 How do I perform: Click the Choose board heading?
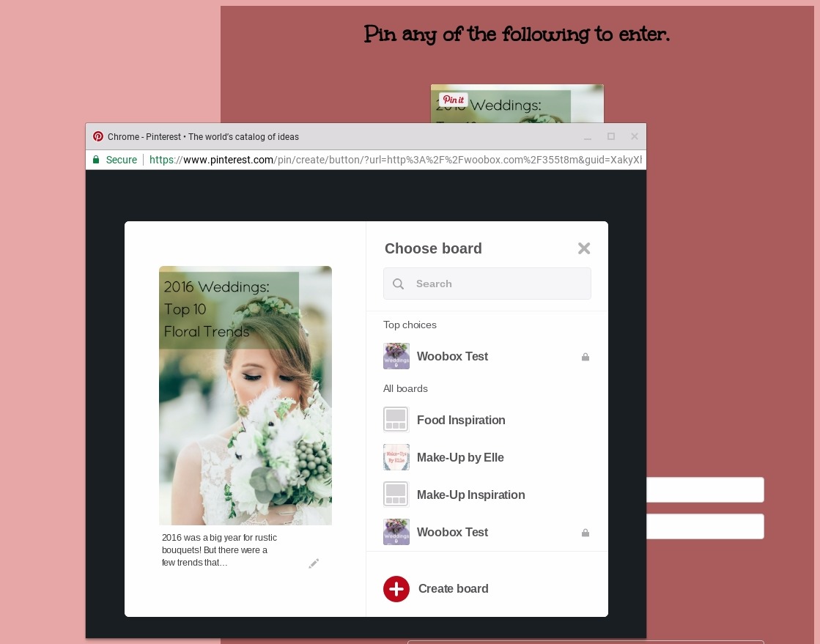click(x=433, y=248)
